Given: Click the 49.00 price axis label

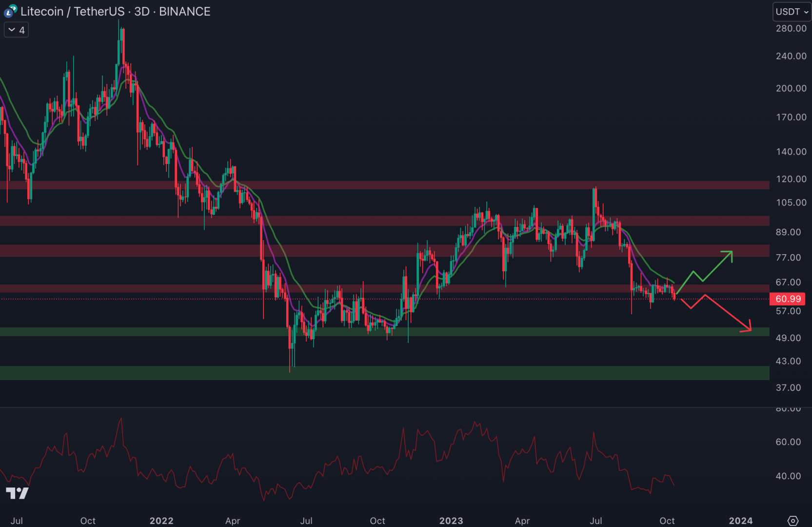Looking at the screenshot, I should [788, 338].
